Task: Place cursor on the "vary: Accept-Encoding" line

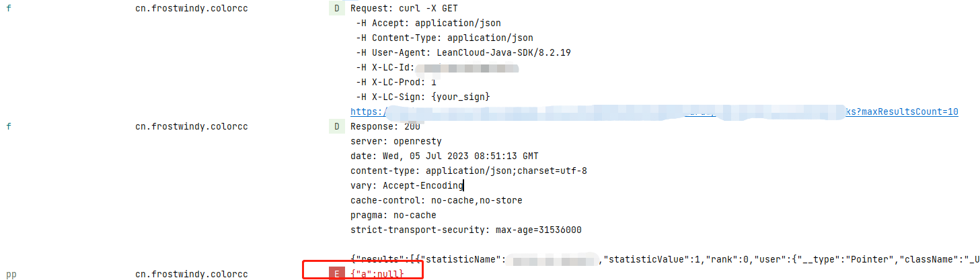Action: 406,185
